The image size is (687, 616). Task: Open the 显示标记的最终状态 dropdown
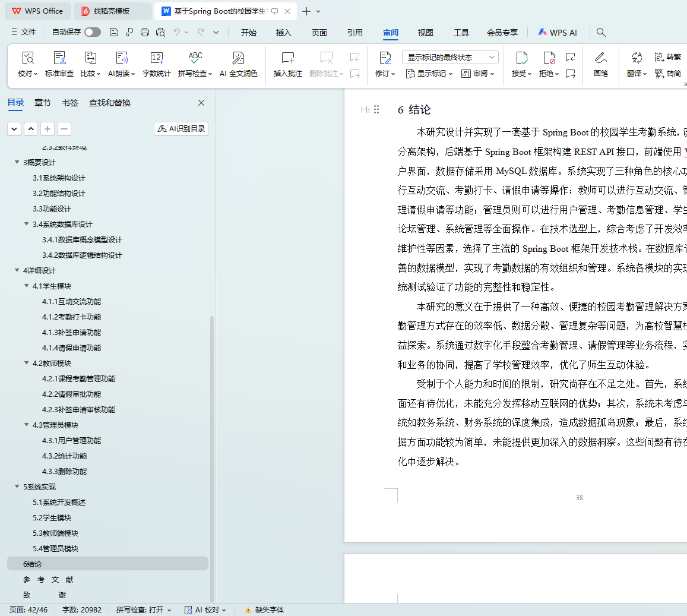(450, 57)
